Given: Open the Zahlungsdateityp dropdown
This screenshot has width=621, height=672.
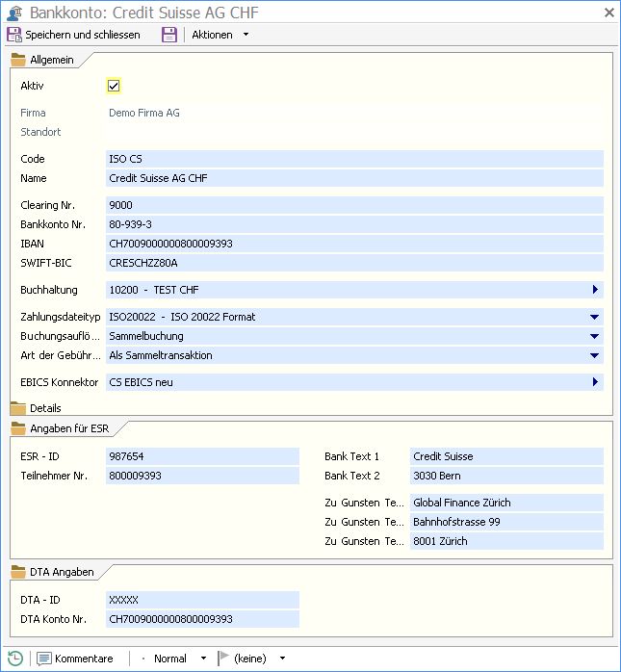Looking at the screenshot, I should pos(595,317).
